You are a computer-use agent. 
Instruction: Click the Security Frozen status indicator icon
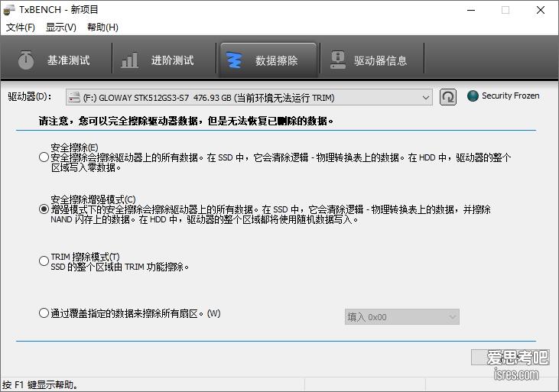click(473, 96)
